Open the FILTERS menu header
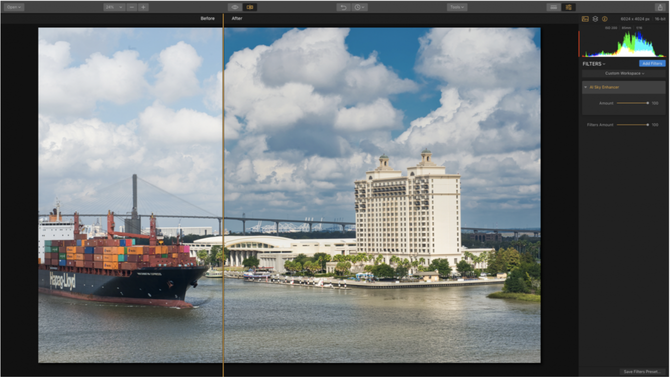Viewport: 670px width, 377px height. pos(594,64)
